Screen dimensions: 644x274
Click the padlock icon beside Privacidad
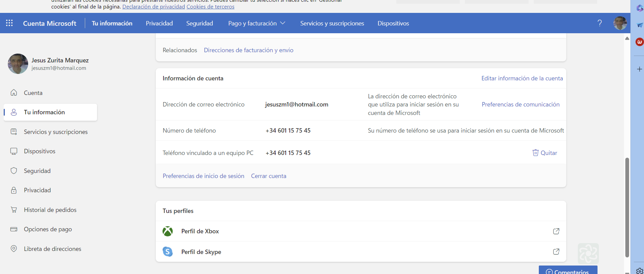pos(14,190)
